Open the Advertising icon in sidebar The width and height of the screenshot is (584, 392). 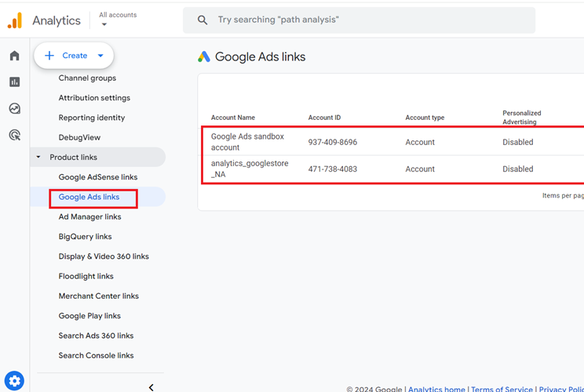tap(15, 135)
